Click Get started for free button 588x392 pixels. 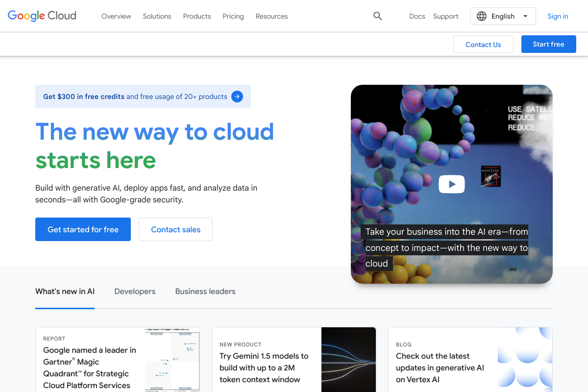[x=83, y=229]
